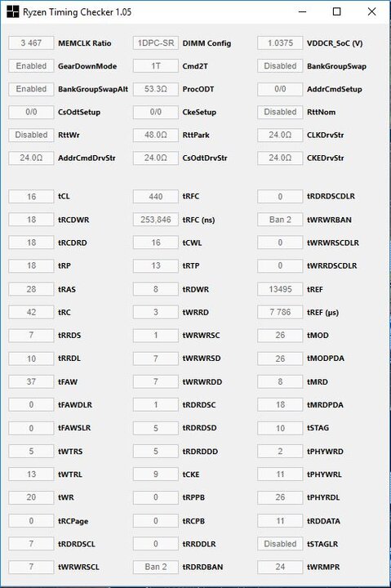Click the tWRWRBAN Ban 2 field
This screenshot has height=588, width=391.
click(280, 220)
